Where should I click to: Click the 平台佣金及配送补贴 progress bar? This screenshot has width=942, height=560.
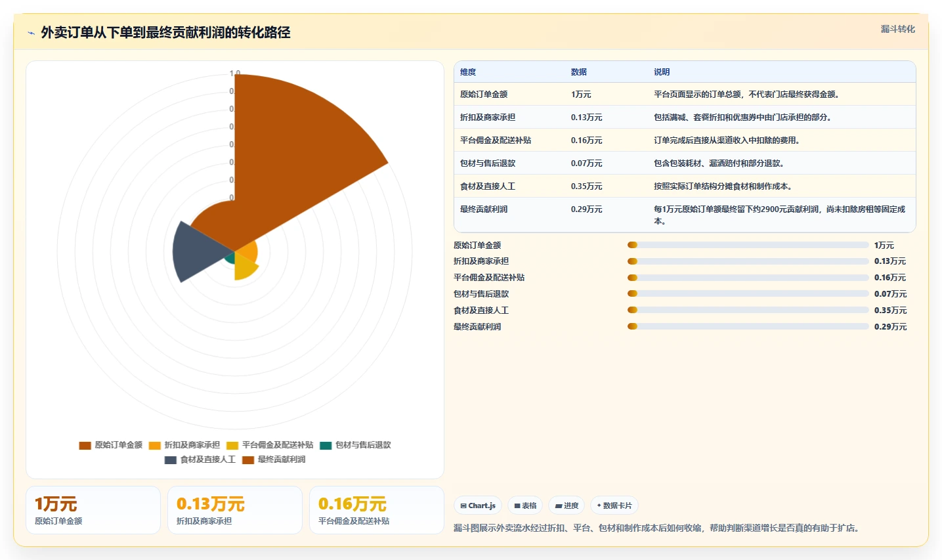[748, 278]
